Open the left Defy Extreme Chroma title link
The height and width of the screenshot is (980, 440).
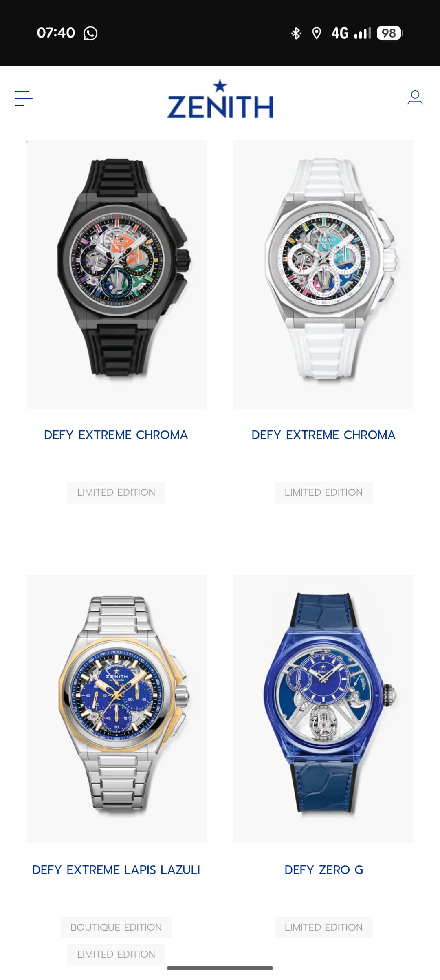click(116, 435)
